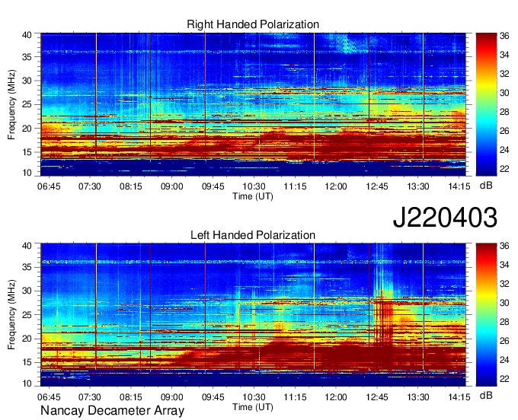The image size is (518, 420).
Task: Click "12:00" time tick under Right Handed plot
Action: (336, 186)
